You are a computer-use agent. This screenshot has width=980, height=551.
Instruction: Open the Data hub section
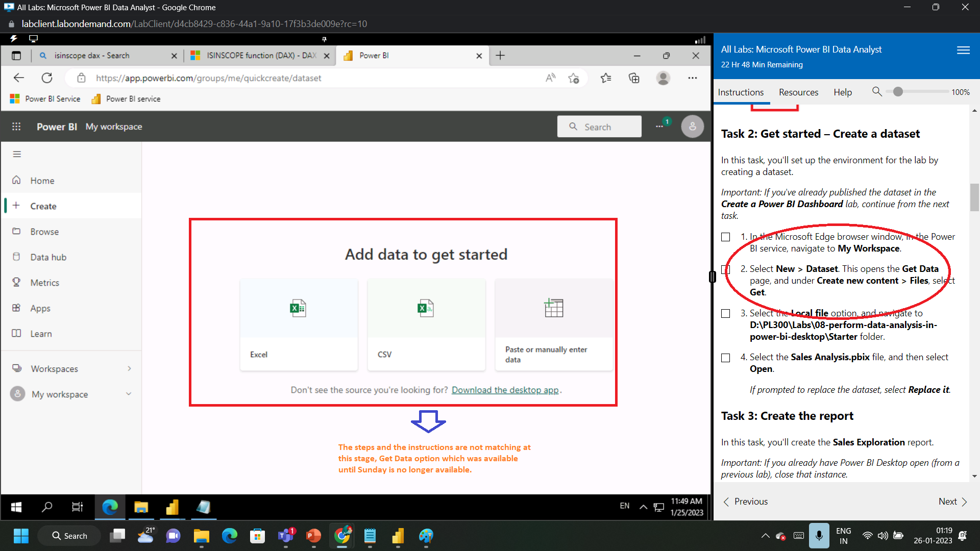[x=49, y=257]
